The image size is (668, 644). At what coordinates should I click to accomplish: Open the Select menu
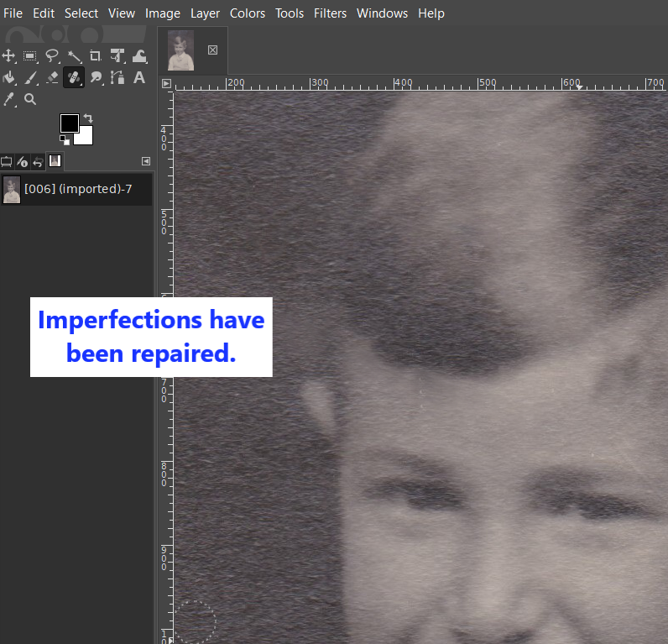point(81,13)
